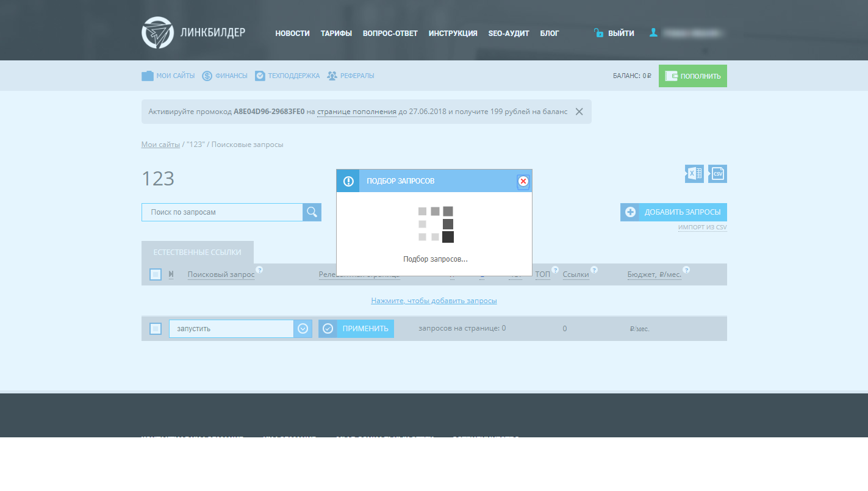Open the Вопрос-ответ menu item

point(390,34)
